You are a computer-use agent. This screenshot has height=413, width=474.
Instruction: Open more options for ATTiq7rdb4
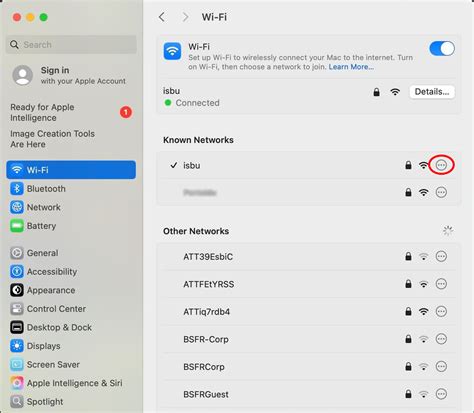(x=441, y=312)
